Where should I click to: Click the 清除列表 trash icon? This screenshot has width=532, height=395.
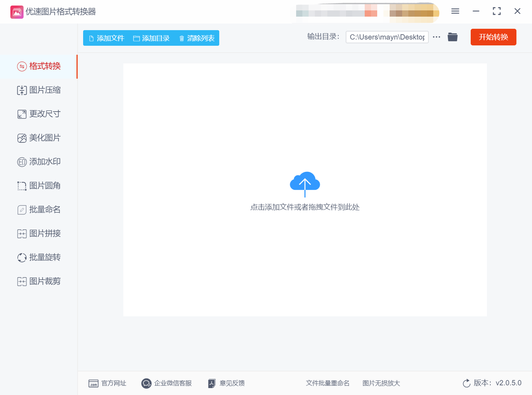[181, 38]
